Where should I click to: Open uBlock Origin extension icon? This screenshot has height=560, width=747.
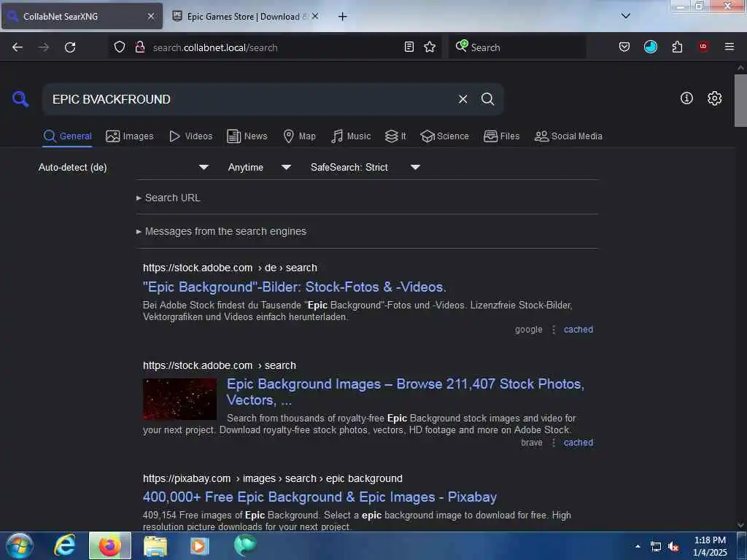[703, 47]
